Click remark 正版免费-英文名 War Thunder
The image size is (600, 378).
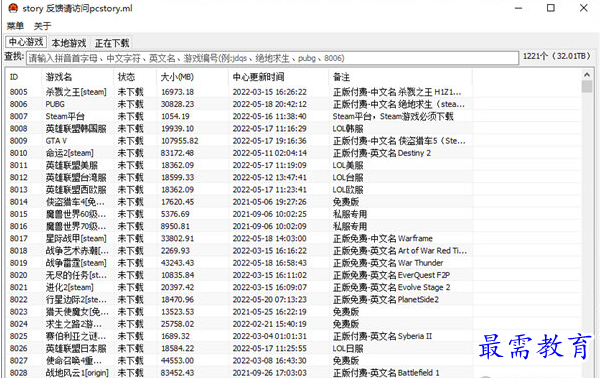point(388,263)
